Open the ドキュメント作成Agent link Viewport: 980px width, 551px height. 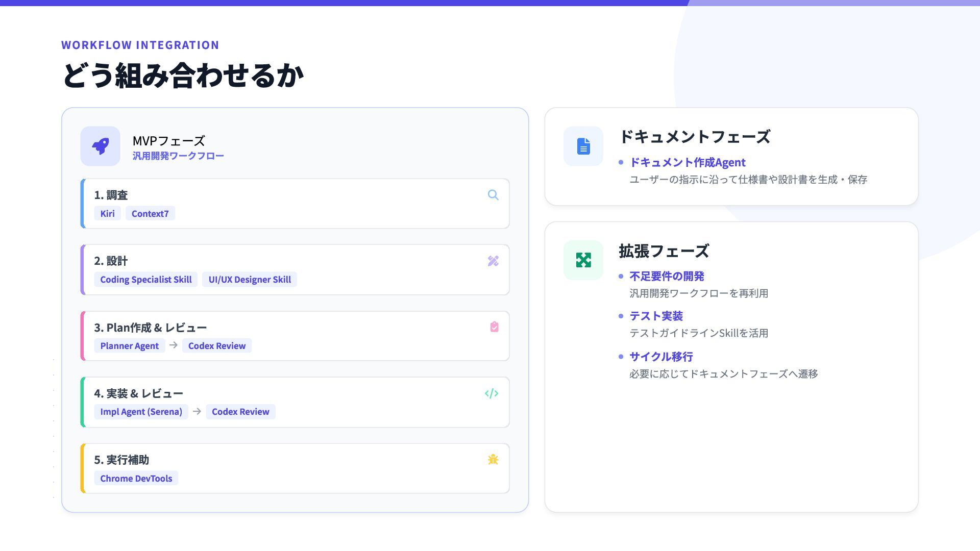687,162
